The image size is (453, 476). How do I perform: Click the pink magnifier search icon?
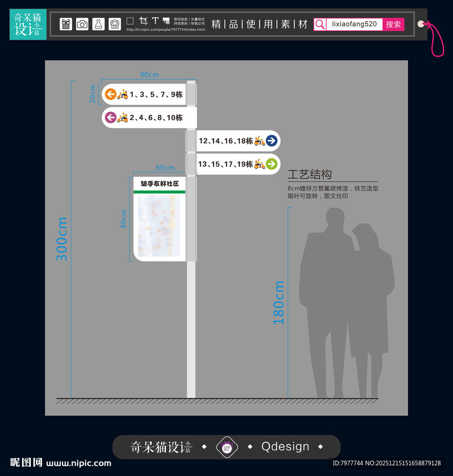(320, 24)
